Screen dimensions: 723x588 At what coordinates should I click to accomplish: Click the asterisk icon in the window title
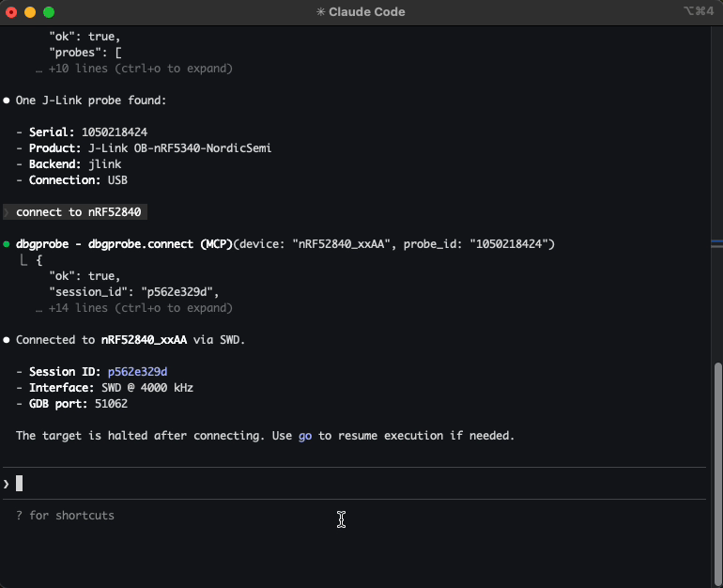(x=321, y=12)
